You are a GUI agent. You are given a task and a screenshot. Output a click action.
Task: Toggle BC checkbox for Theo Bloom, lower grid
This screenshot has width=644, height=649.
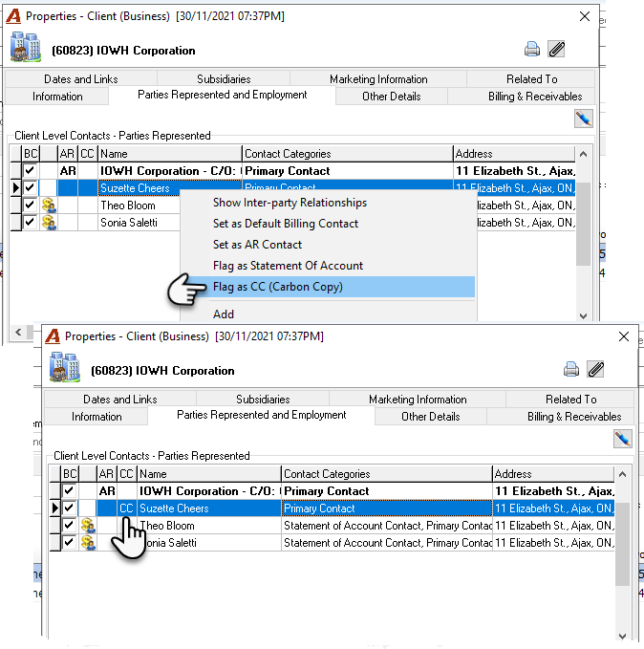[x=69, y=526]
